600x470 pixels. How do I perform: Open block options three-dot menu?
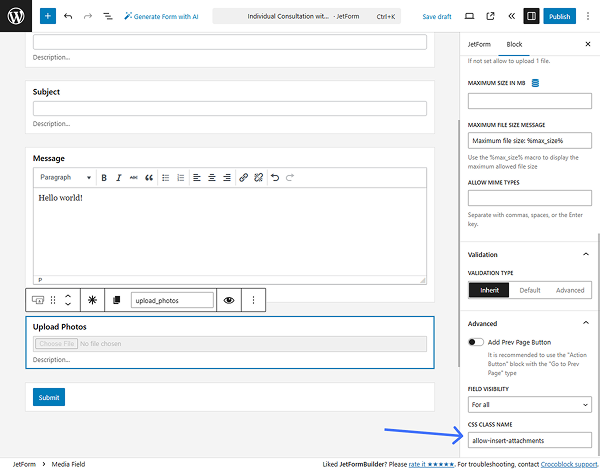(253, 300)
